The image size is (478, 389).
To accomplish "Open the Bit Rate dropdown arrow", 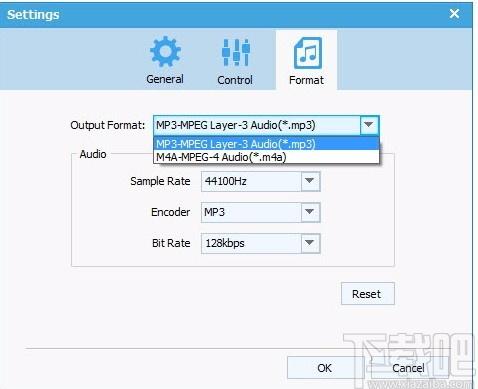I will [x=310, y=243].
